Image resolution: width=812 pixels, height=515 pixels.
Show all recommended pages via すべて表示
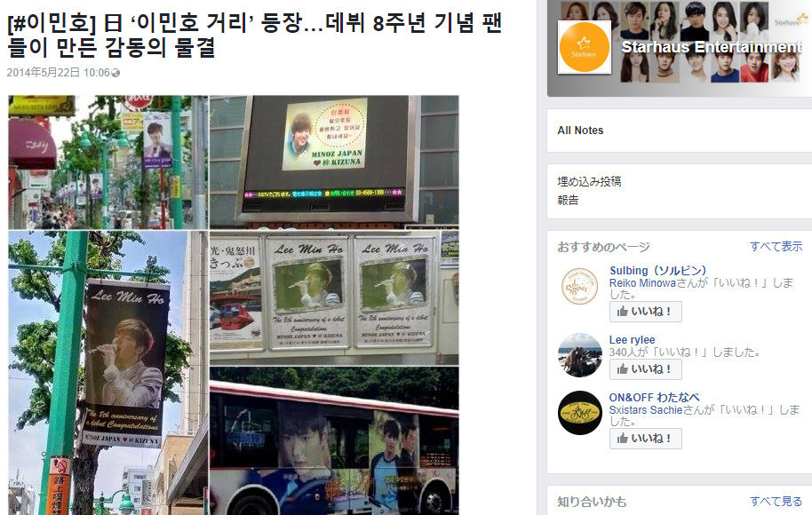(x=776, y=246)
